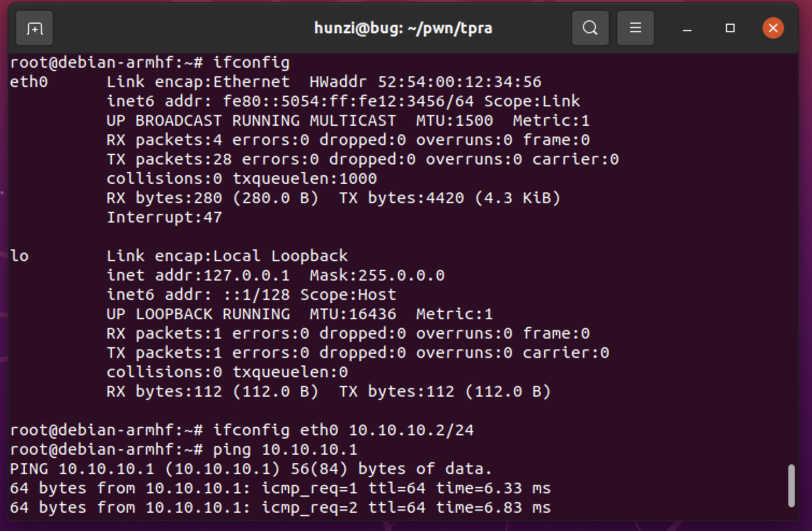Click the terminal scrollbar handle
This screenshot has height=531, width=812.
click(x=791, y=486)
